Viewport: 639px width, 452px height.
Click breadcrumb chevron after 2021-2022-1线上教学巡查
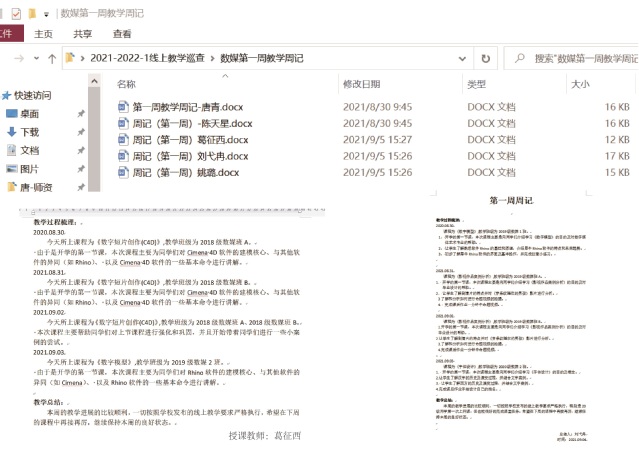212,59
